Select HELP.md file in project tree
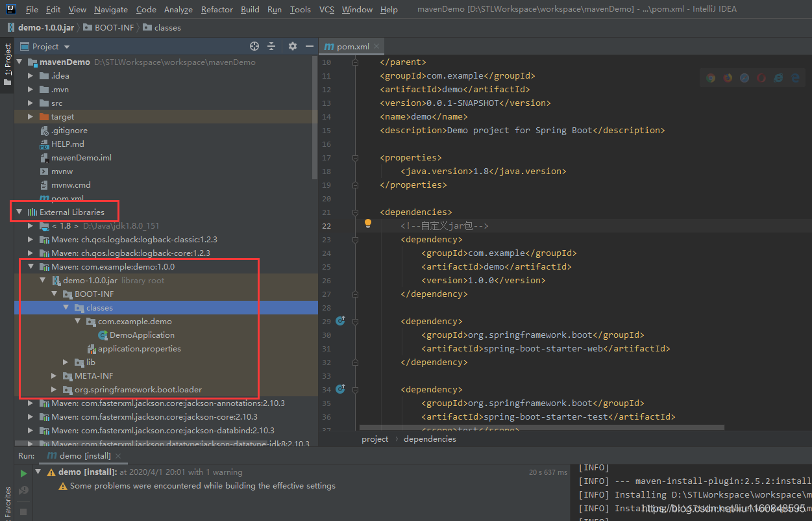The height and width of the screenshot is (521, 812). click(68, 144)
